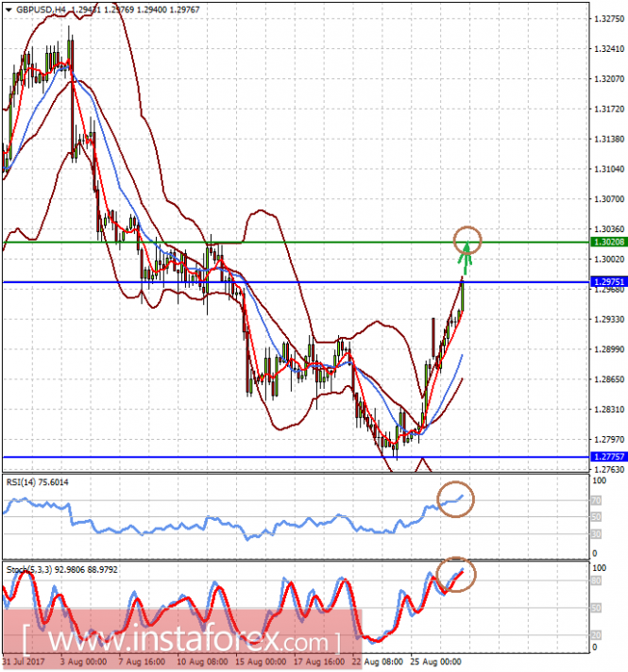The height and width of the screenshot is (672, 628).
Task: Click the 1.32070 price scale value
Action: point(609,79)
